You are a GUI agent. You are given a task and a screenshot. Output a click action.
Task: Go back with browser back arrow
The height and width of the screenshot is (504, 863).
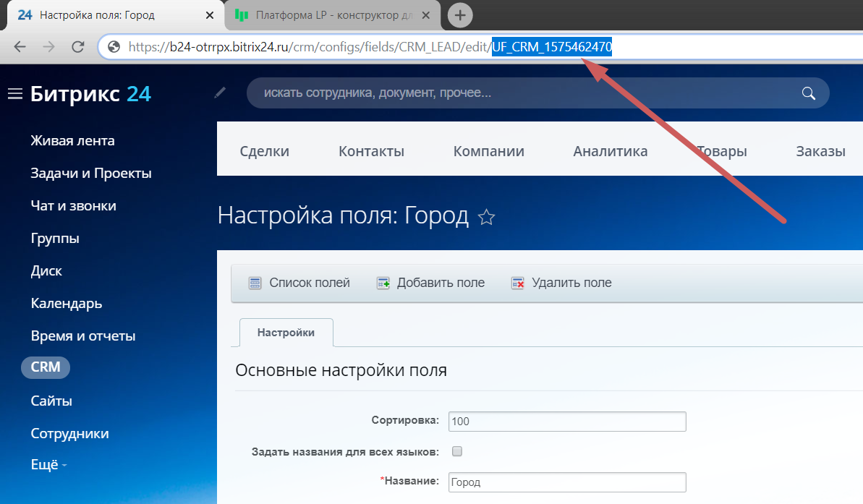coord(20,47)
